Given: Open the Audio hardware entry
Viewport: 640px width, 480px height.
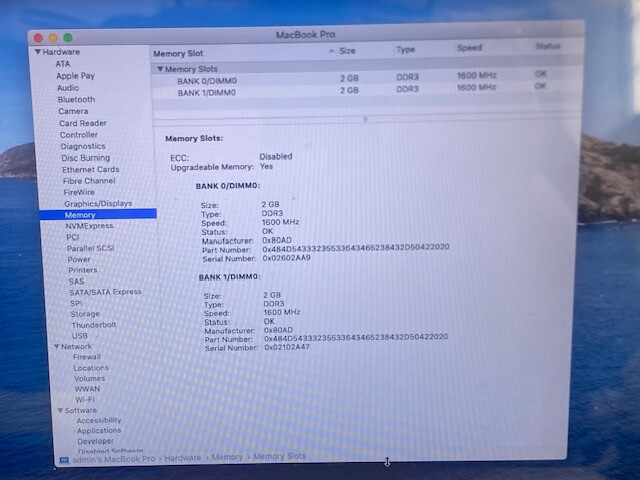Looking at the screenshot, I should click(68, 88).
